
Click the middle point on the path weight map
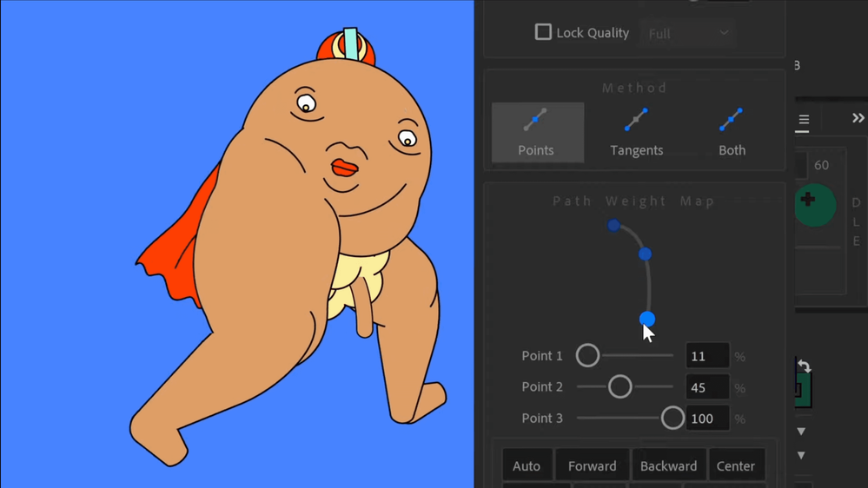pyautogui.click(x=645, y=254)
